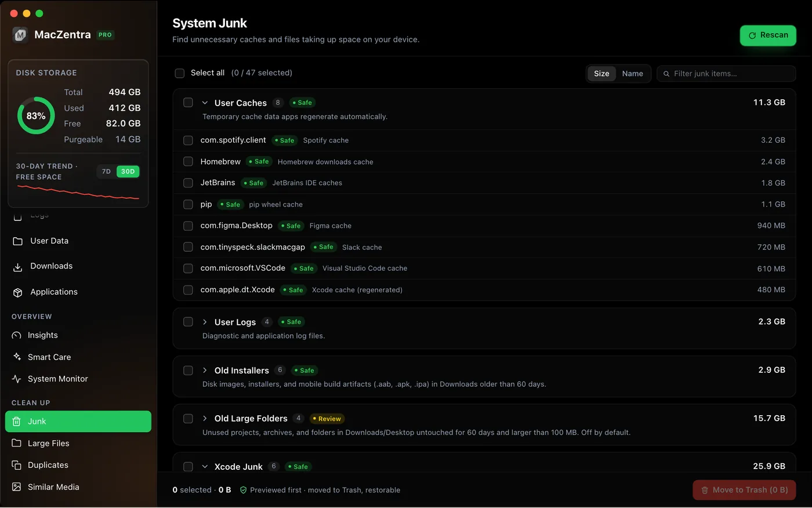Expand the Old Large Folders group
Viewport: 812px width, 508px height.
click(205, 419)
